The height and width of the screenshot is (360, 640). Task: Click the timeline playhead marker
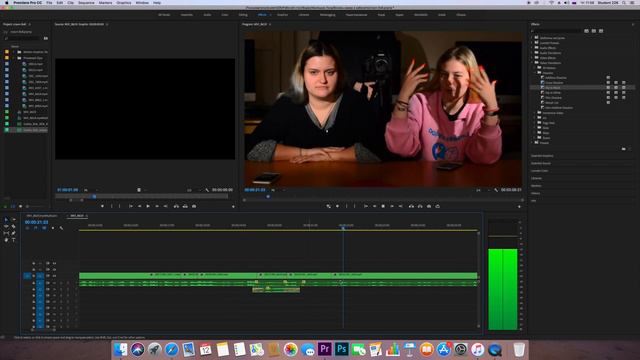(x=343, y=228)
